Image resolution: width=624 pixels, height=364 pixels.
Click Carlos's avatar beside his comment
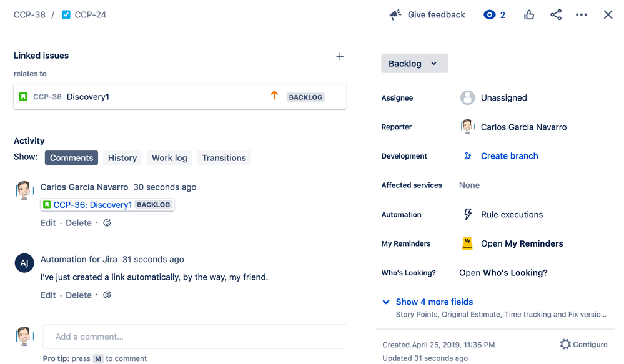[24, 190]
